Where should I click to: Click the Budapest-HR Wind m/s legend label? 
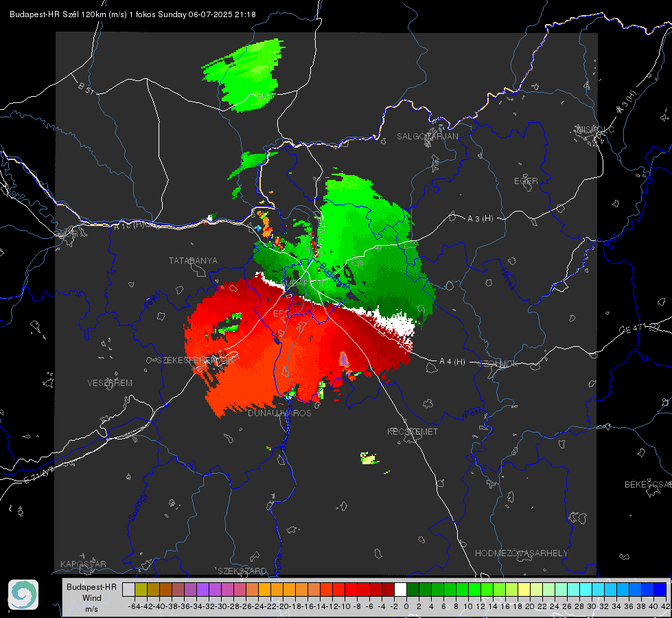coord(91,598)
